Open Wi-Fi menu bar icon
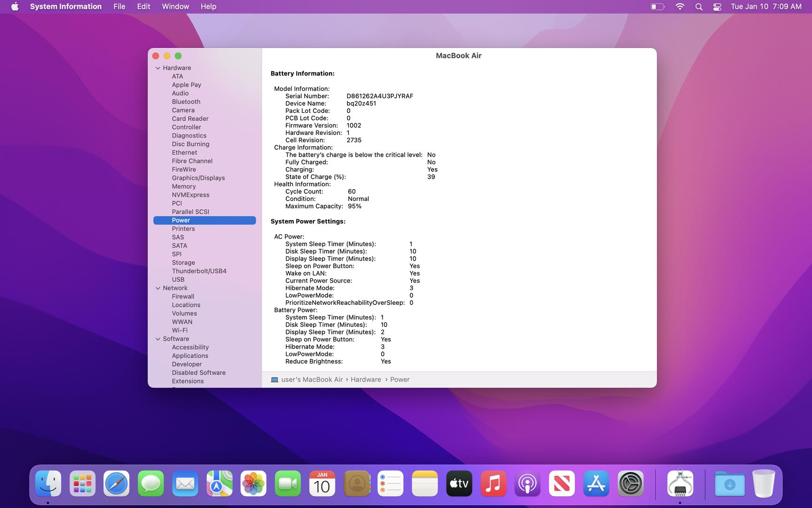The width and height of the screenshot is (812, 508). tap(679, 7)
